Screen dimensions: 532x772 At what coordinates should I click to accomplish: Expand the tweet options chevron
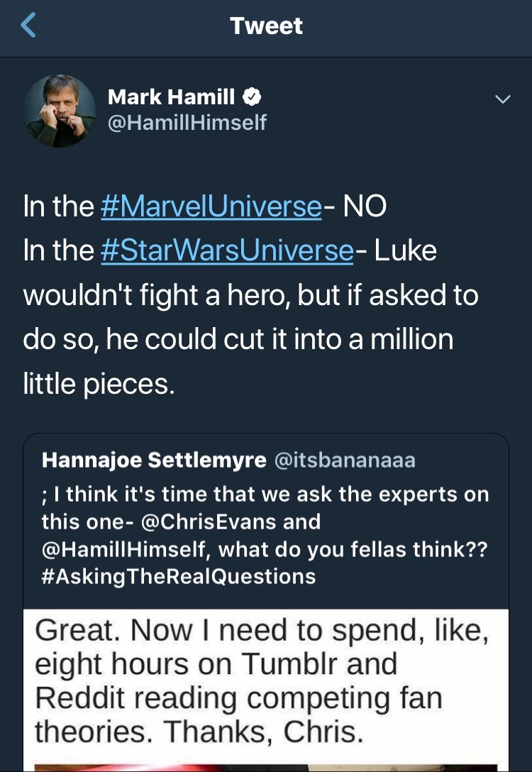pyautogui.click(x=502, y=100)
